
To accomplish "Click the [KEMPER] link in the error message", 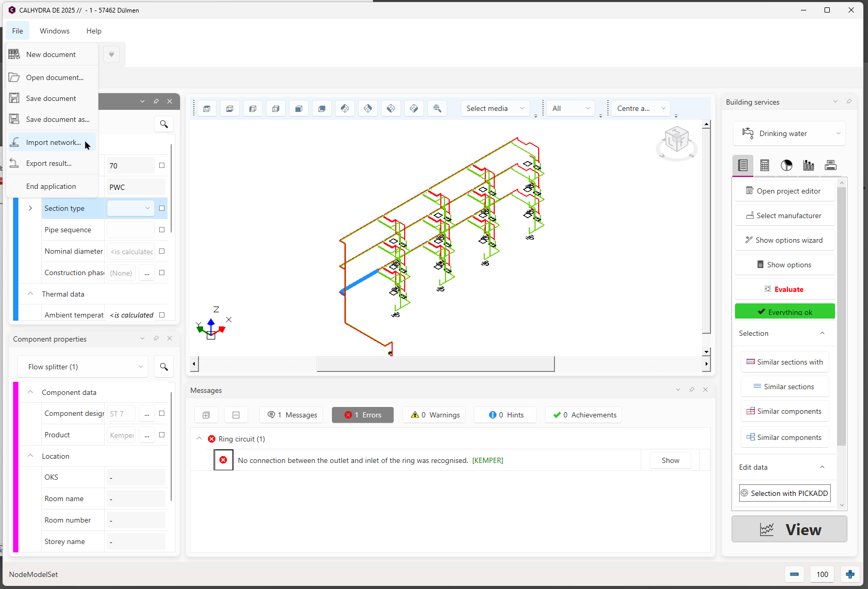I will coord(487,460).
